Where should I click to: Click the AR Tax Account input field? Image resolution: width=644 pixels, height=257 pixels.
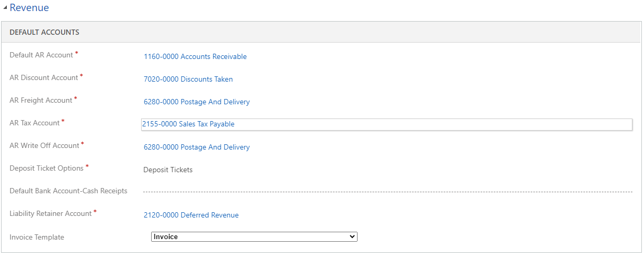point(387,124)
